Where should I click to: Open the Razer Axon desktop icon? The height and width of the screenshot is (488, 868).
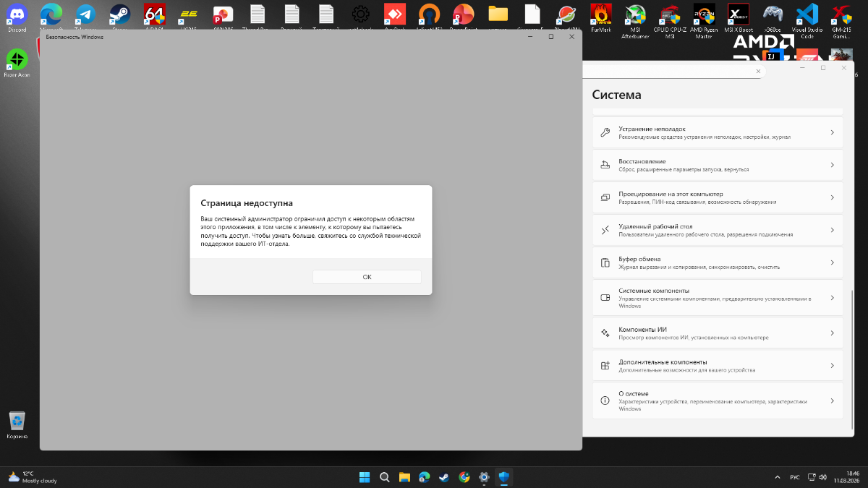(17, 61)
